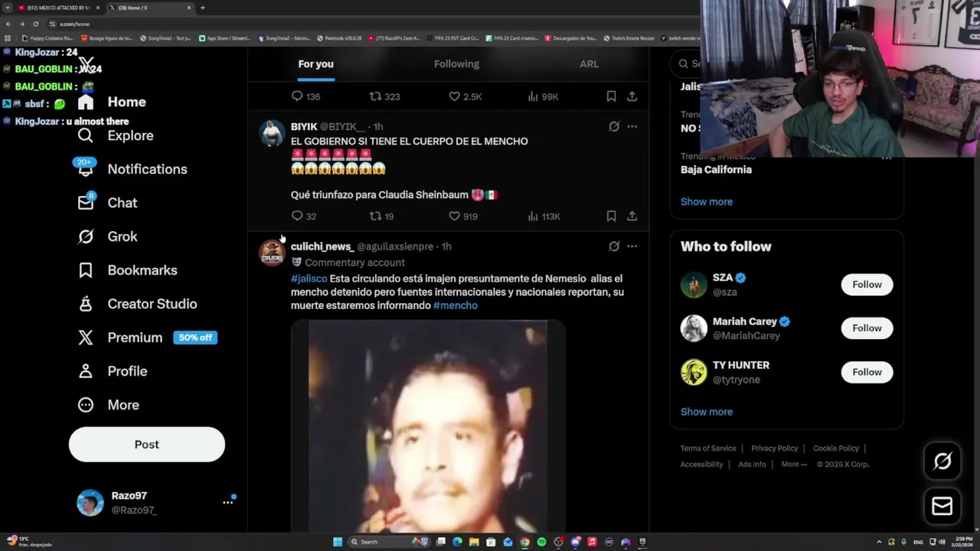Screen dimensions: 980x551
Task: Open the Grok icon on culichi_news_ post
Action: [614, 246]
